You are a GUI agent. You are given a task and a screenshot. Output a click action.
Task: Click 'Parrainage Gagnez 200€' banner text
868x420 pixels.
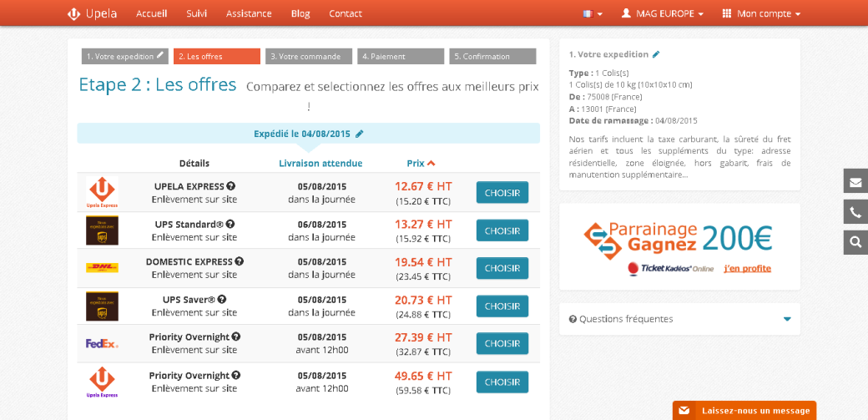[690, 237]
